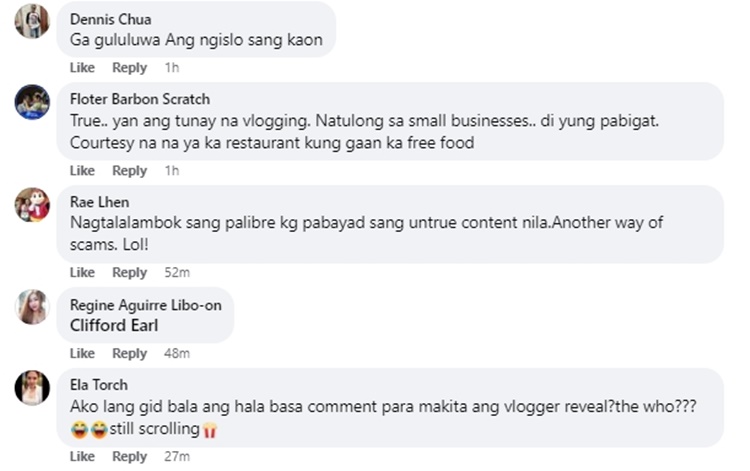Open Regine Aguirre Libo-on's avatar
The image size is (750, 471).
[32, 307]
